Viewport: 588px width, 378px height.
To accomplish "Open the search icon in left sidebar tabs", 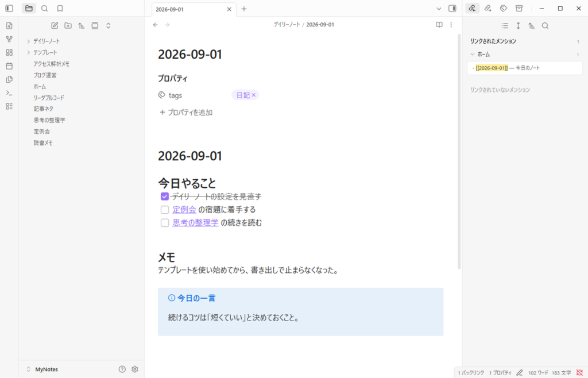I will pyautogui.click(x=44, y=8).
